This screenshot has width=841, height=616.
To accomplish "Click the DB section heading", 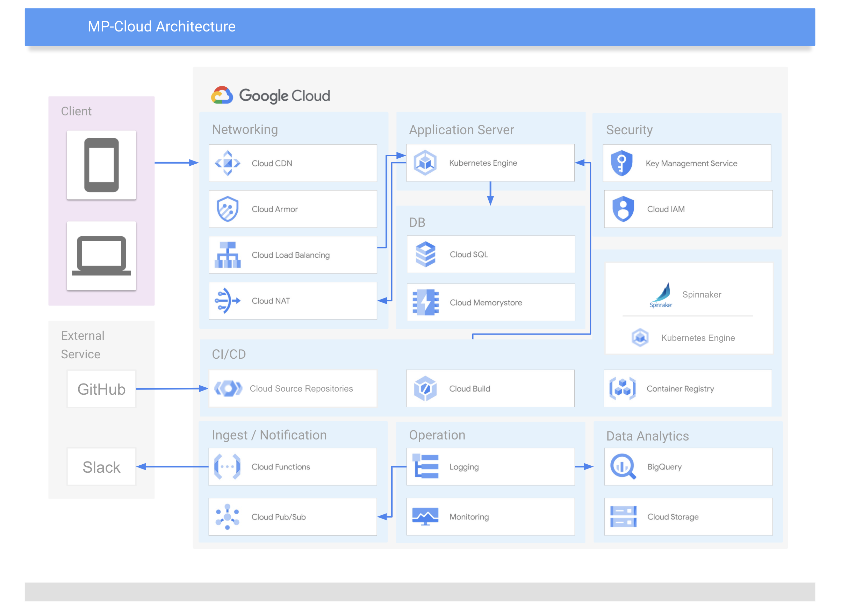I will (417, 222).
